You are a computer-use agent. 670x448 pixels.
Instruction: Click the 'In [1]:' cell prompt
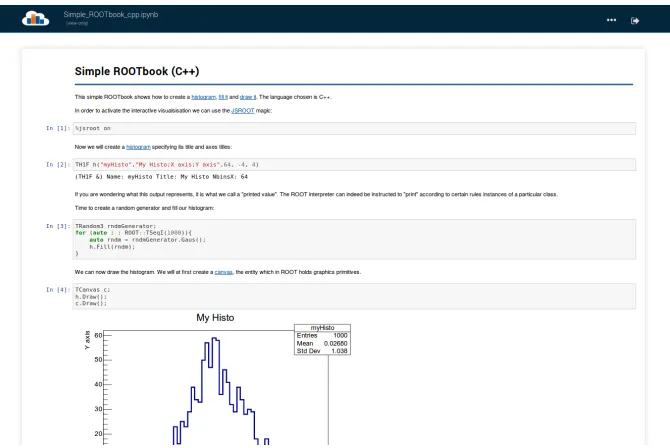pyautogui.click(x=58, y=128)
